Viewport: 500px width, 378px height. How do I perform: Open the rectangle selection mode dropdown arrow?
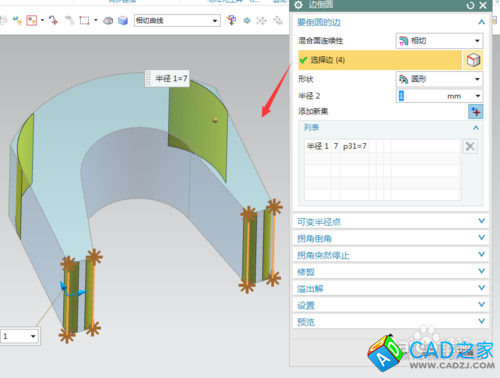pos(96,20)
